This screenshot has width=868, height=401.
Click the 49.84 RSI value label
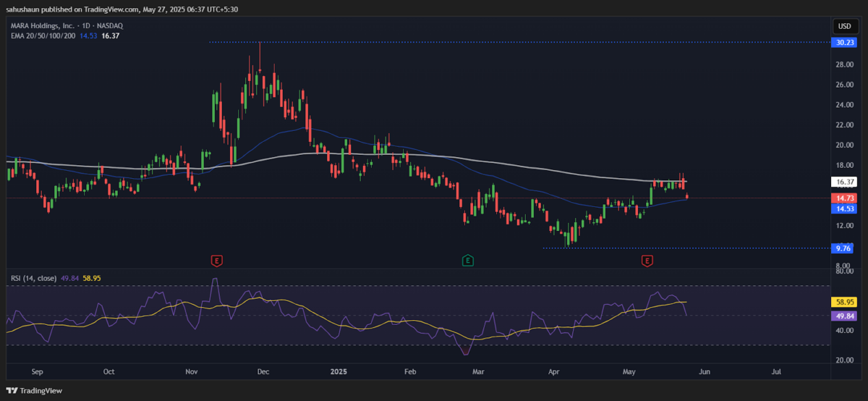[843, 316]
